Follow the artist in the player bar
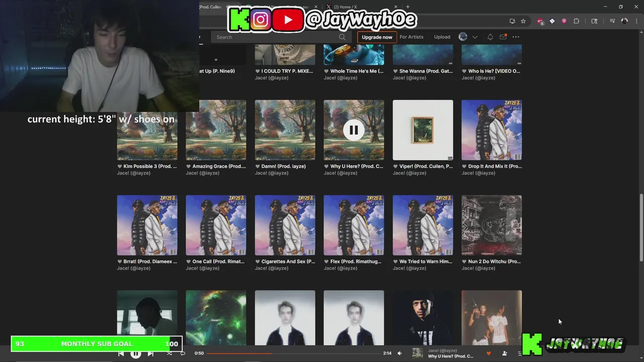 [x=505, y=353]
